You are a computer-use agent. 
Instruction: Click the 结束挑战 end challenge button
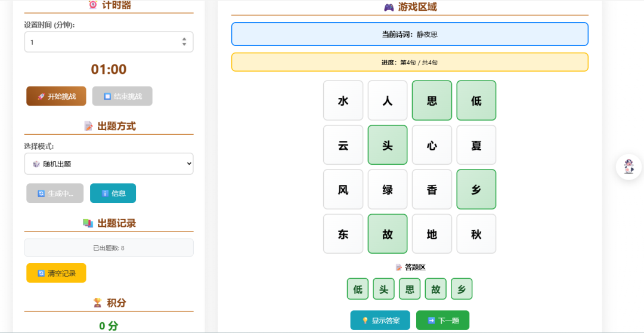pos(122,96)
